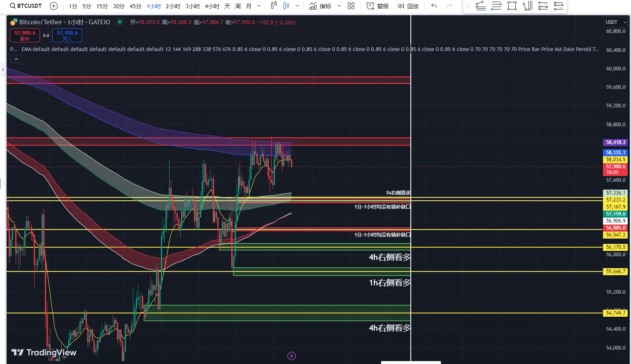Click the 56,547.2 yellow price label
This screenshot has width=631, height=364.
pyautogui.click(x=615, y=235)
